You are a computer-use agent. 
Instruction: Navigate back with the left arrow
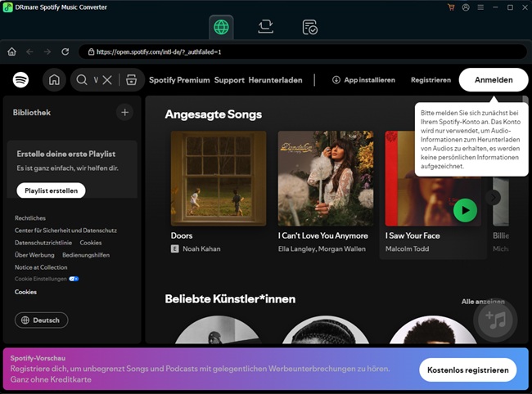[x=29, y=51]
